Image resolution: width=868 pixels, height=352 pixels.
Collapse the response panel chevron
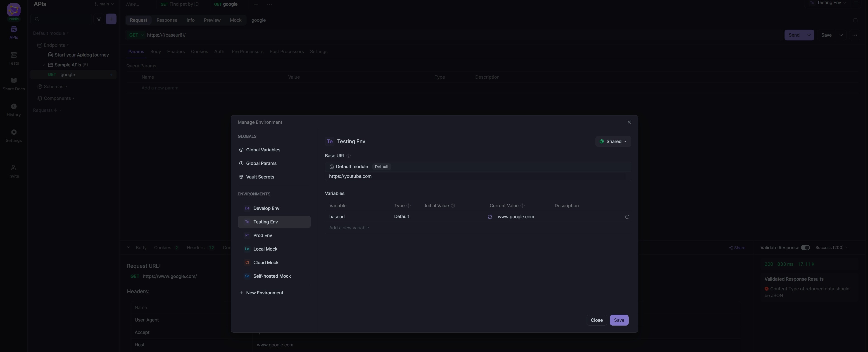click(x=128, y=247)
